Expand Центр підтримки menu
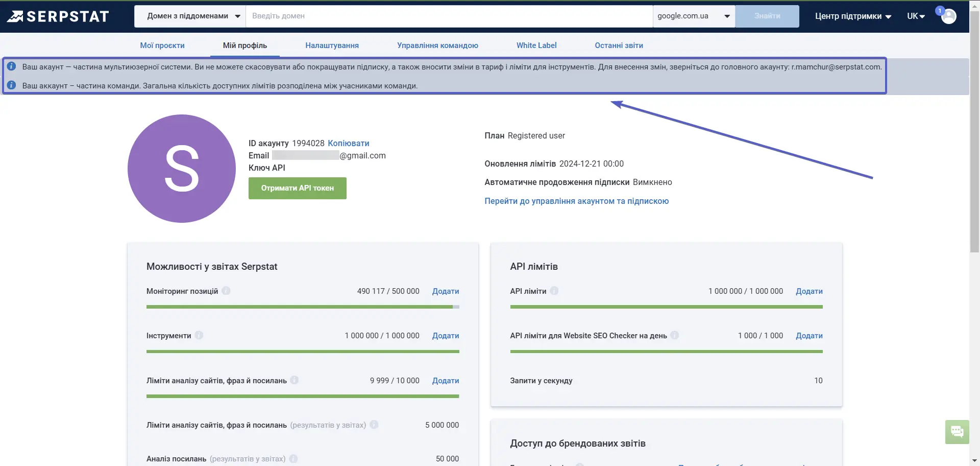This screenshot has width=980, height=466. [x=853, y=16]
